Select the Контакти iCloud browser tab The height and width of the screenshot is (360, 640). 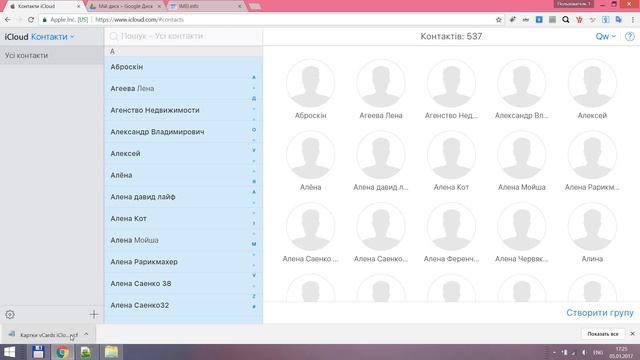coord(43,6)
